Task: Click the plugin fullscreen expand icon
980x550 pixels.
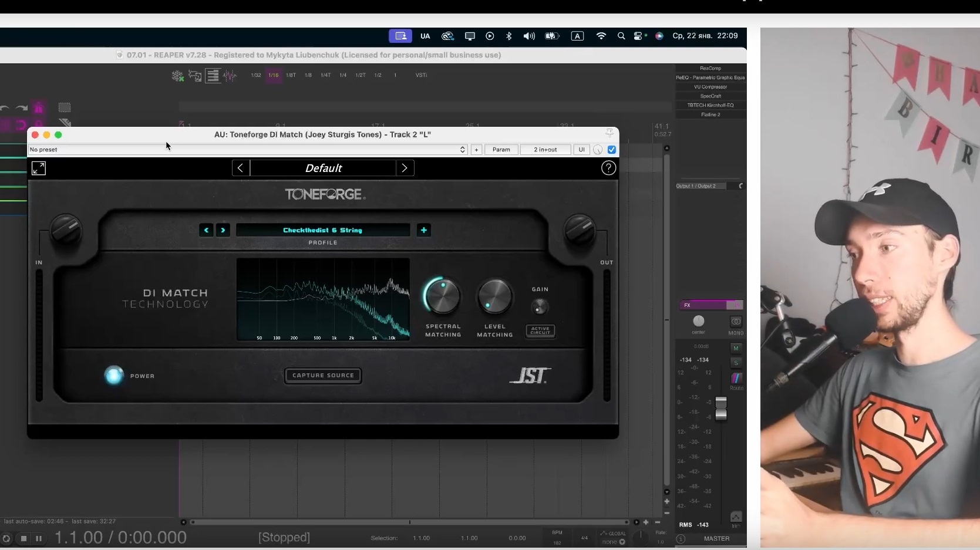Action: point(39,168)
